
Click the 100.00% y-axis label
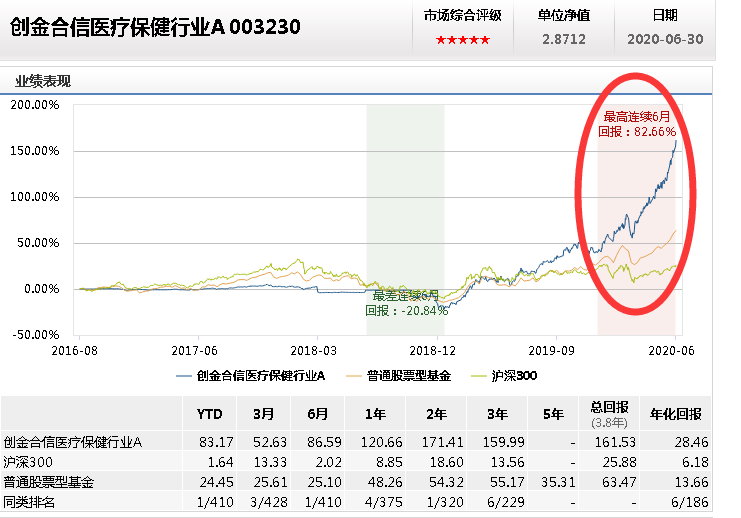pos(35,197)
